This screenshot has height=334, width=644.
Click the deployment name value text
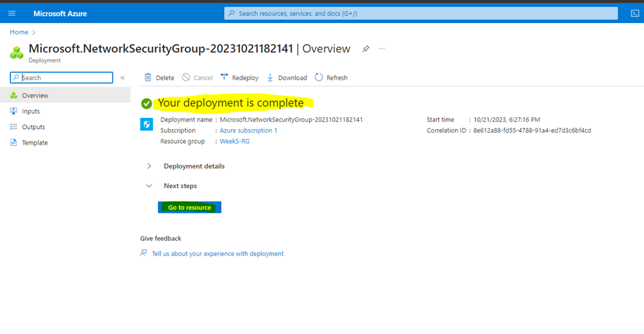coord(291,119)
